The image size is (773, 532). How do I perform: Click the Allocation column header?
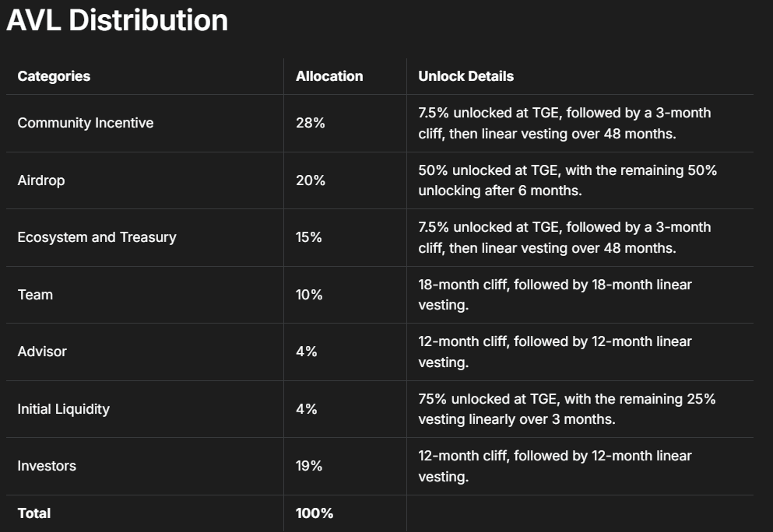coord(329,76)
